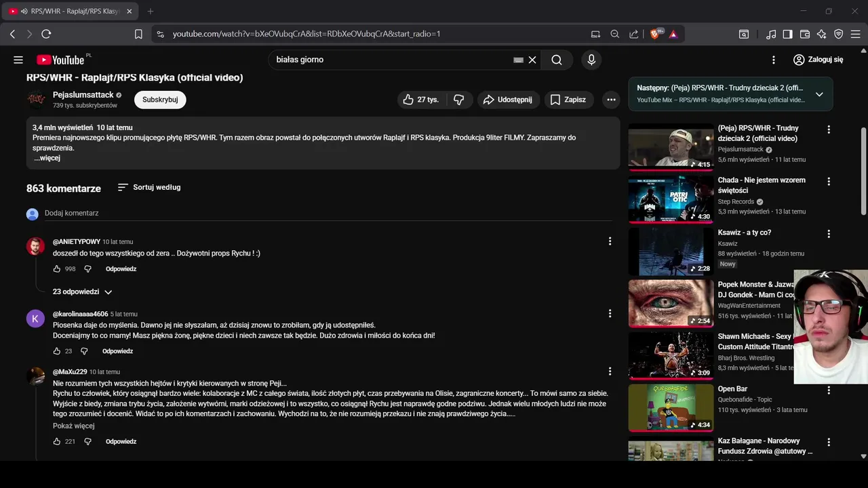Focus the Dodaj komentarz input field
This screenshot has width=868, height=488.
point(328,213)
